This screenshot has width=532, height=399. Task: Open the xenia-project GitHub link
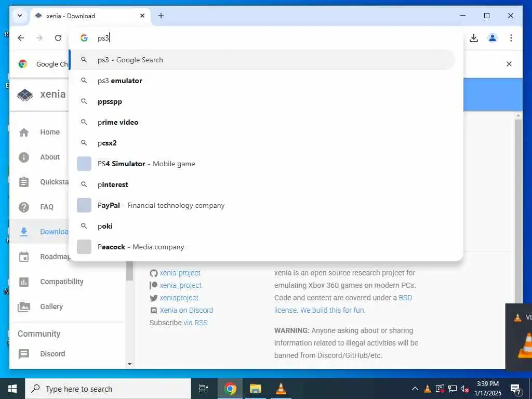pos(180,273)
